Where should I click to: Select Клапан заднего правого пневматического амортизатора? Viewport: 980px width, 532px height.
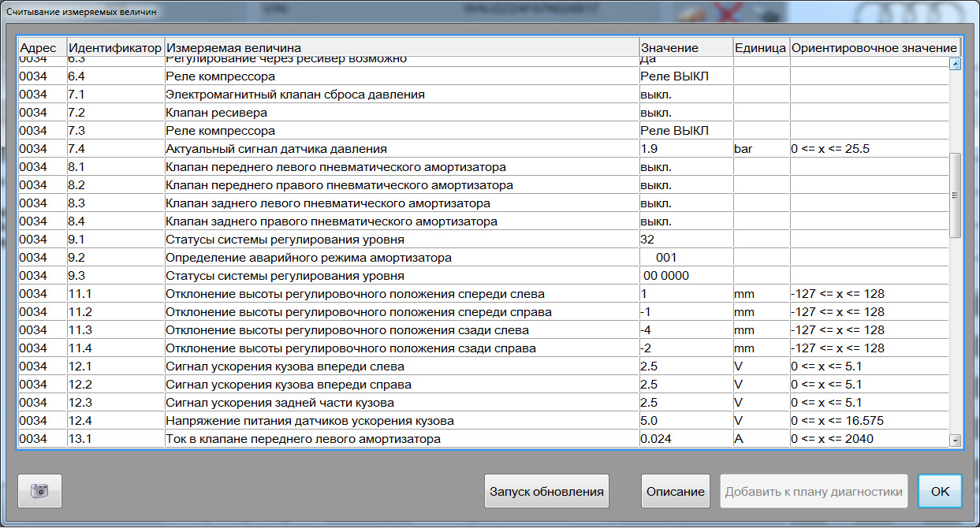coord(483,221)
